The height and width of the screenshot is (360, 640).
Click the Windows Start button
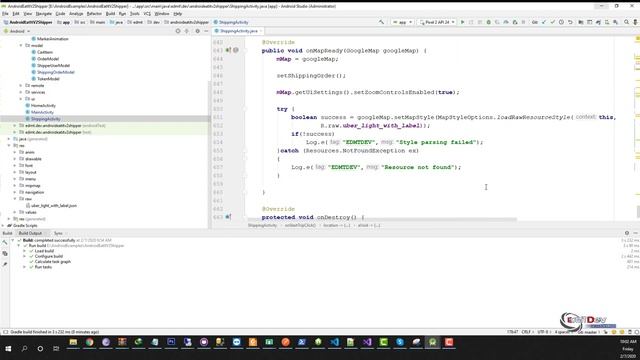(8, 348)
